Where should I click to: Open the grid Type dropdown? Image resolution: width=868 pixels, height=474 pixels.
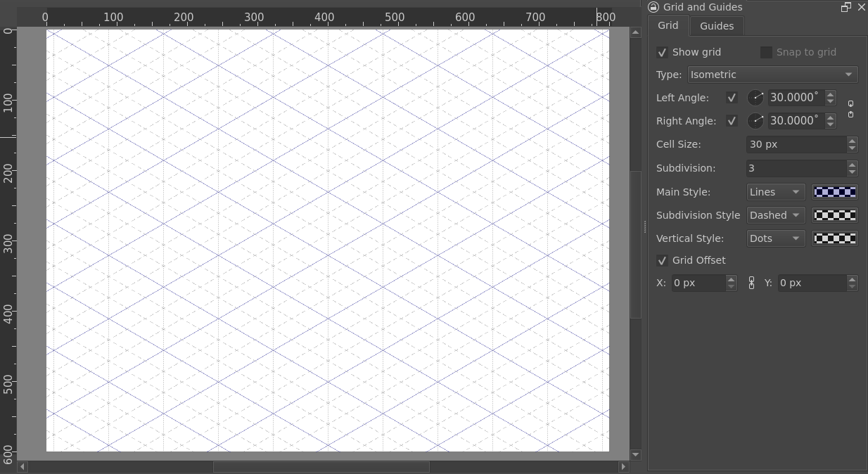click(772, 74)
